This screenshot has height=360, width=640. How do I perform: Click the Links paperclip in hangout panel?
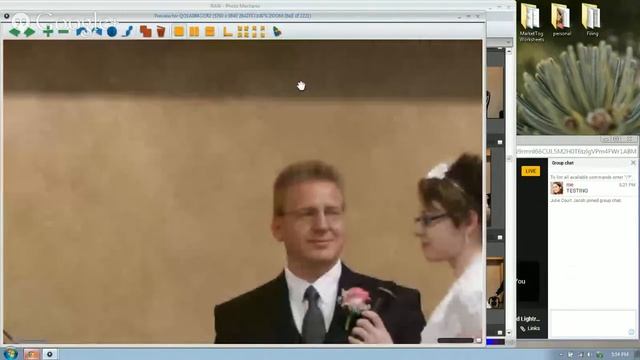point(530,329)
